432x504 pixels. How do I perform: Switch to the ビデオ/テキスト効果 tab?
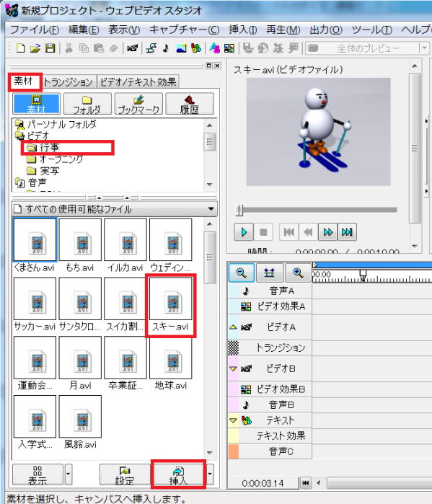click(138, 82)
